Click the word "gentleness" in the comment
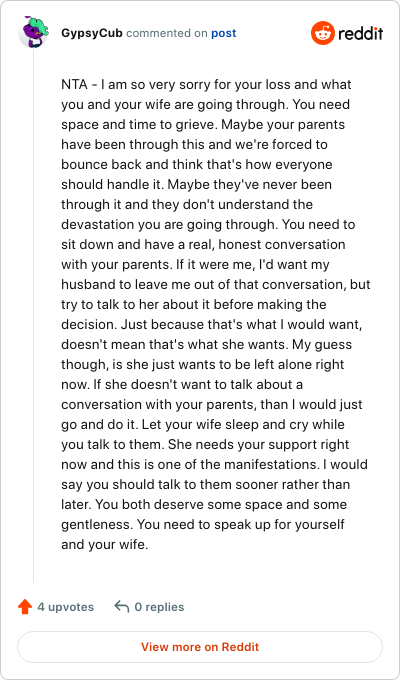Screen dimensions: 400x680 click(x=98, y=525)
